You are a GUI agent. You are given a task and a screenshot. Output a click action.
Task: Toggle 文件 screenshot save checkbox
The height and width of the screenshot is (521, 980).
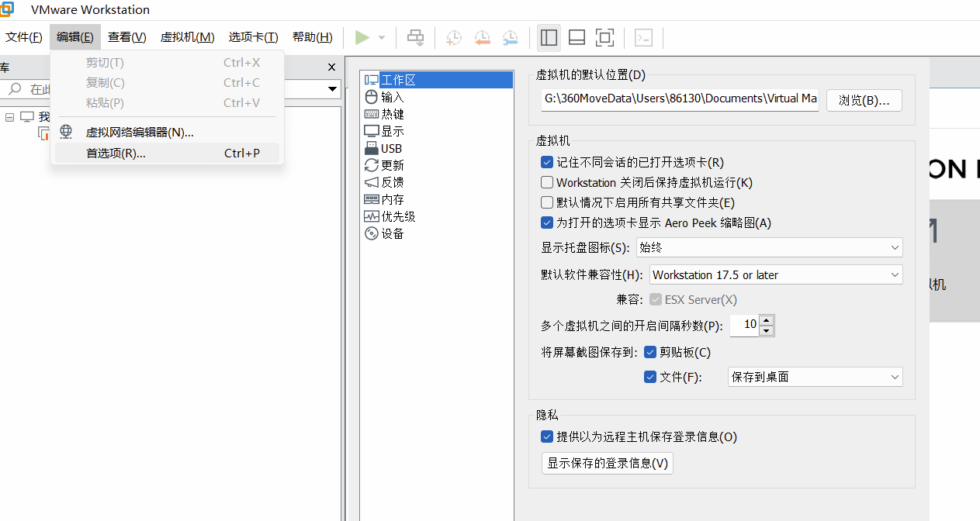point(650,377)
